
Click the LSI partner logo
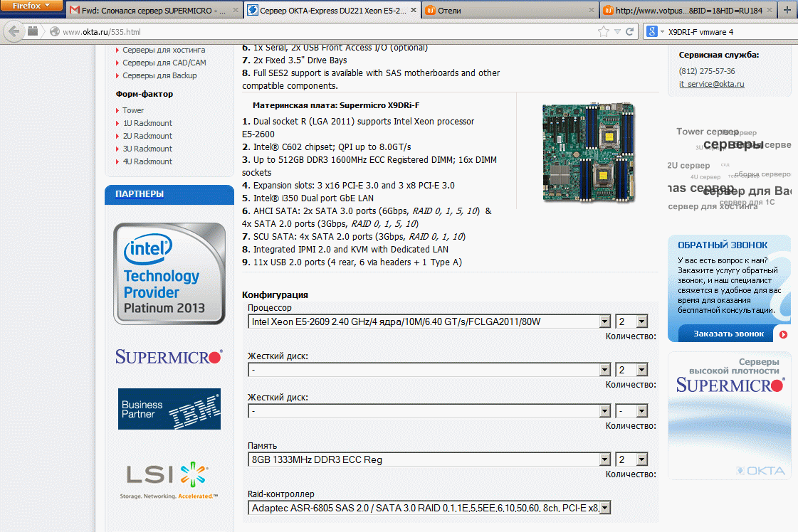[x=169, y=479]
